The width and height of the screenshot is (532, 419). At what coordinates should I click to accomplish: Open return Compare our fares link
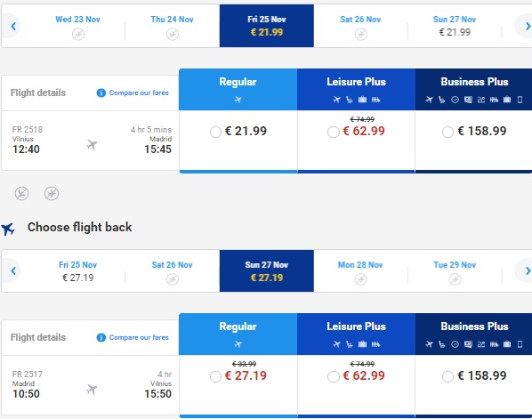pos(139,337)
